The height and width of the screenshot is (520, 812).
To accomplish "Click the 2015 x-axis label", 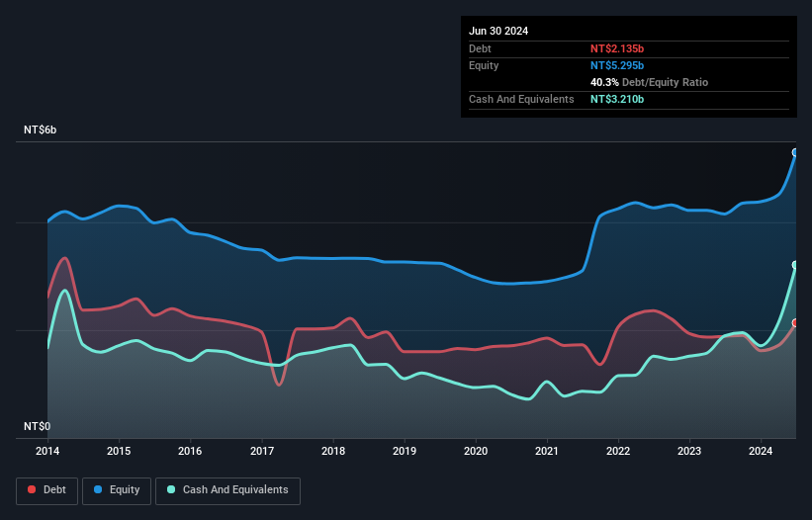I will pyautogui.click(x=119, y=451).
